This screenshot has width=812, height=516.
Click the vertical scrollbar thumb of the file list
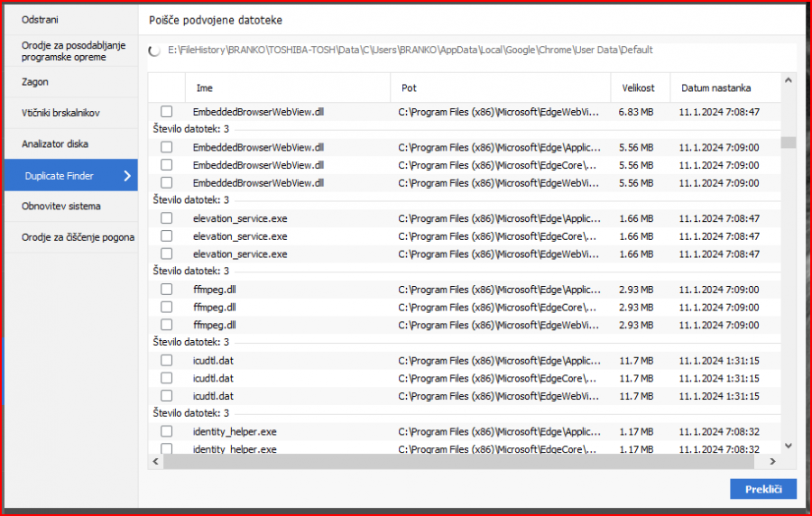coord(788,143)
